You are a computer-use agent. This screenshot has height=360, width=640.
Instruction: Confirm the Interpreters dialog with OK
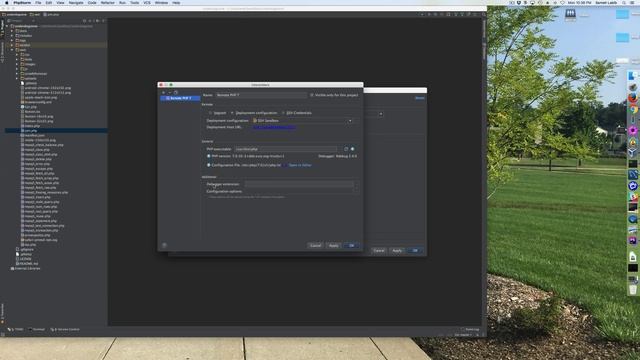351,246
